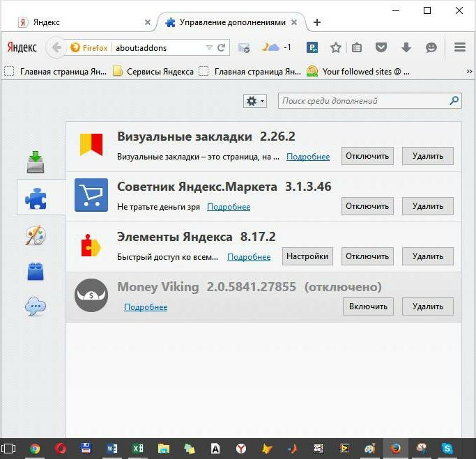
Task: Open the add-ons tools gear dropdown
Action: coord(255,101)
